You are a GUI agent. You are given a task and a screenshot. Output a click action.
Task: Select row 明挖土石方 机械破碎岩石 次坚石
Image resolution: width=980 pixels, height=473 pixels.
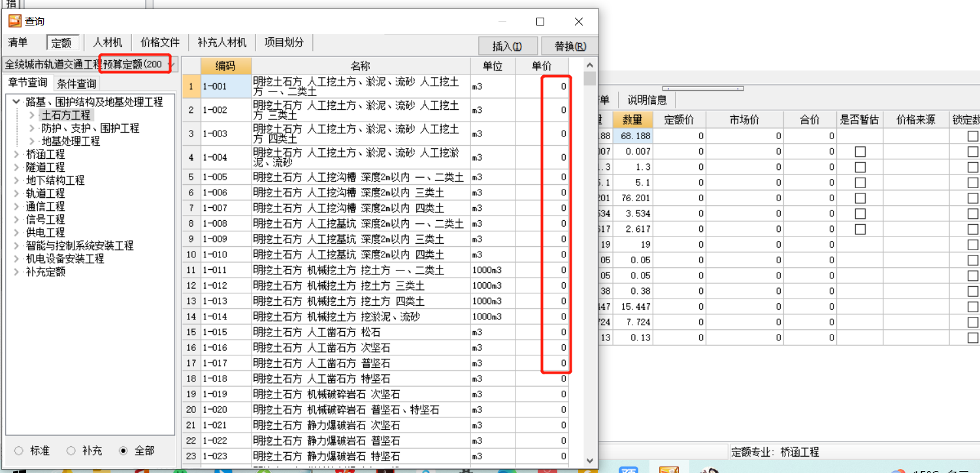[x=361, y=394]
